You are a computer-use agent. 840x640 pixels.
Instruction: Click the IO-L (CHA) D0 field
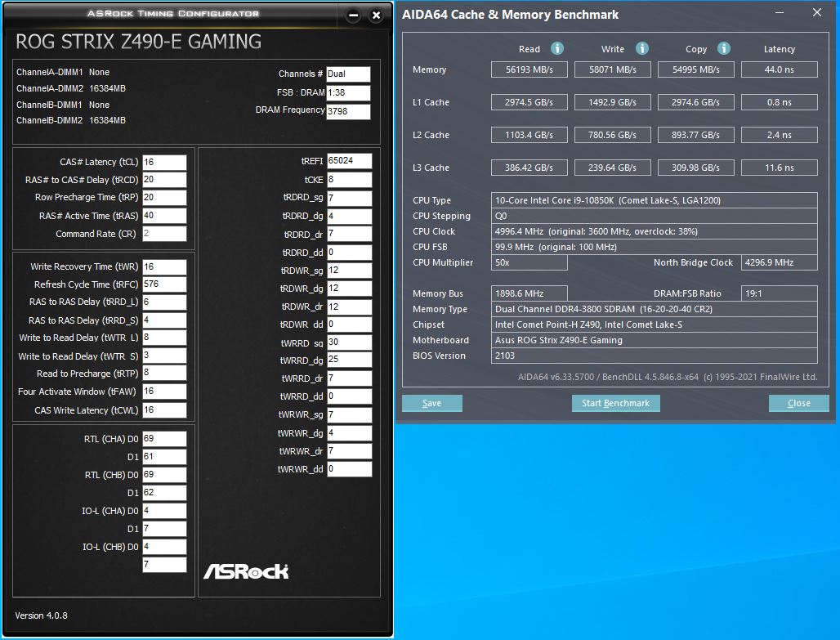[x=164, y=511]
